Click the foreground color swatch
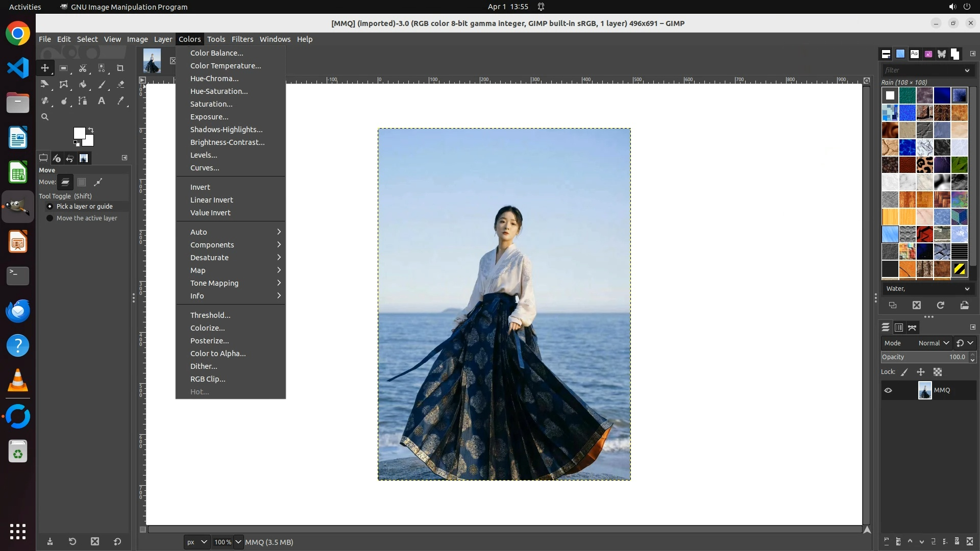 pyautogui.click(x=79, y=133)
